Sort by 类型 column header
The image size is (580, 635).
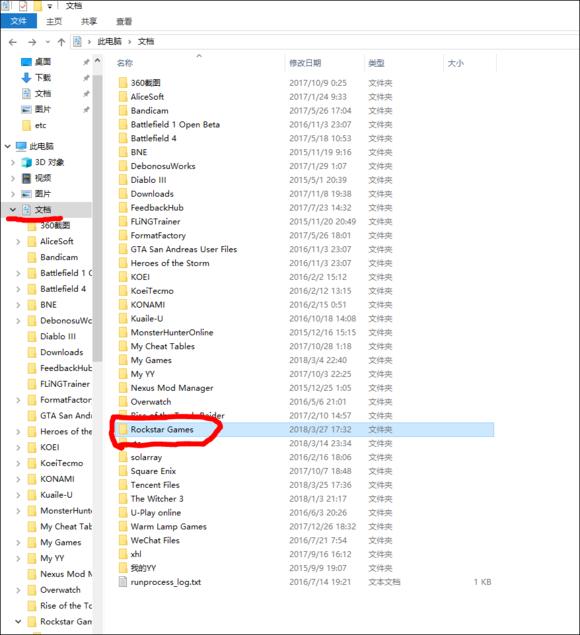click(376, 63)
